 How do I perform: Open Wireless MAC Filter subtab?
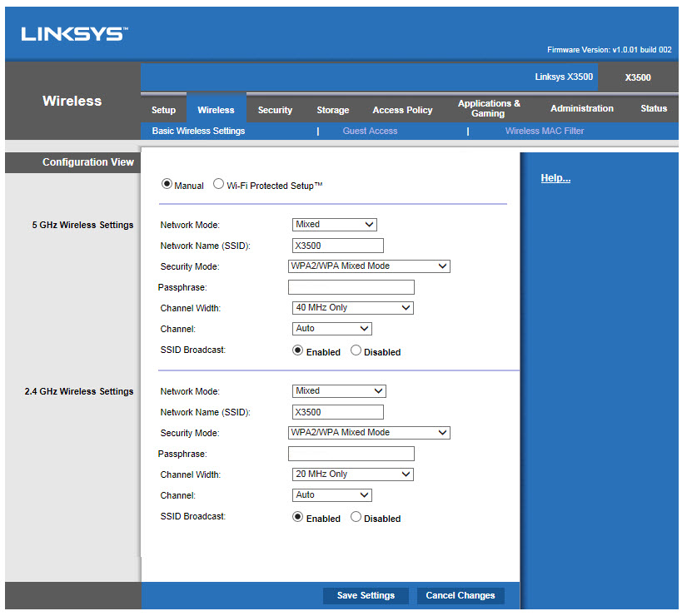[x=544, y=131]
